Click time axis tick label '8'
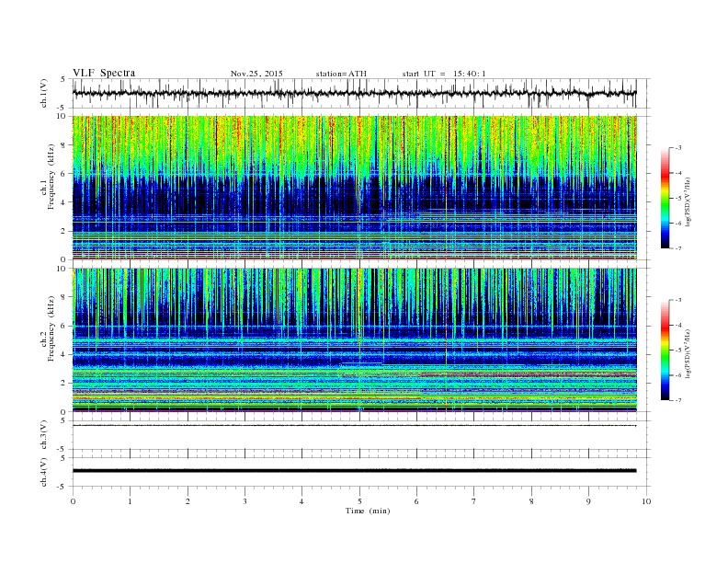 coord(531,501)
